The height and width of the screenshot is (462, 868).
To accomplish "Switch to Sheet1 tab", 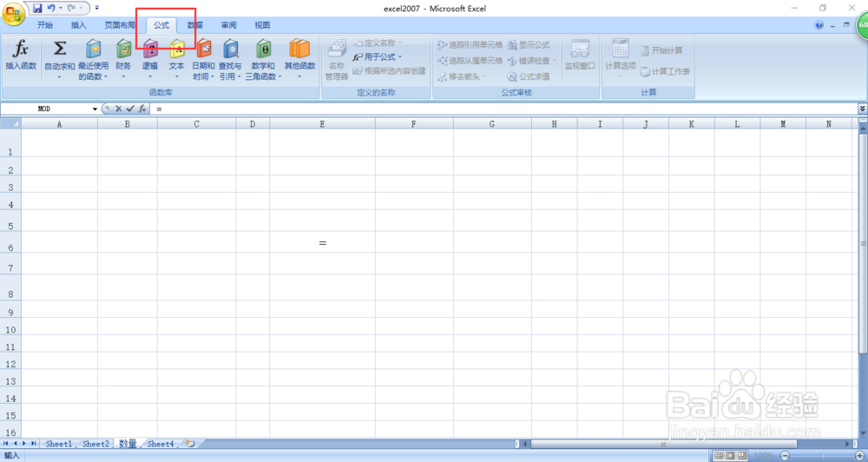I will (x=59, y=444).
